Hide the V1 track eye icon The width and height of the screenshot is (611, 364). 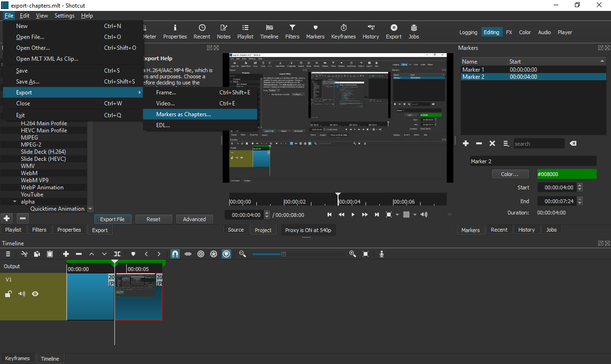tap(35, 294)
